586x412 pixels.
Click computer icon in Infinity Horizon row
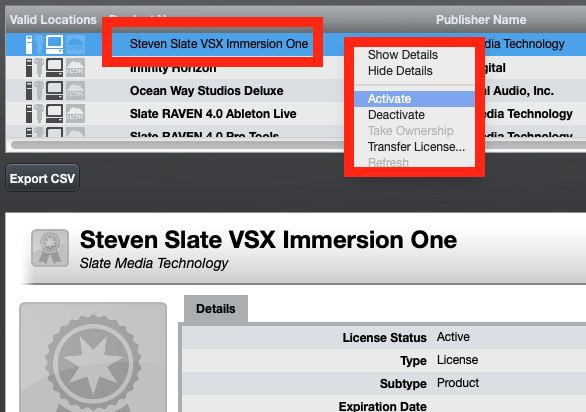55,68
